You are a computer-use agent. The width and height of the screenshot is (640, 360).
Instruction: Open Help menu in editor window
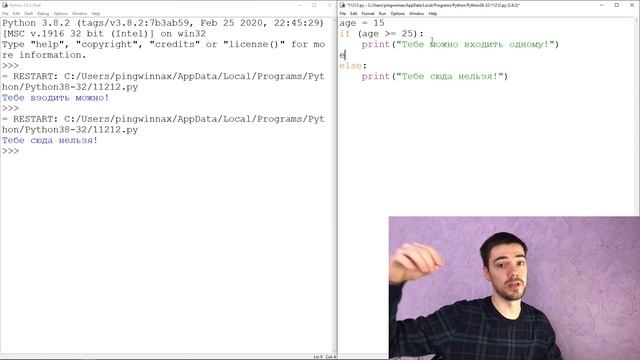[433, 13]
